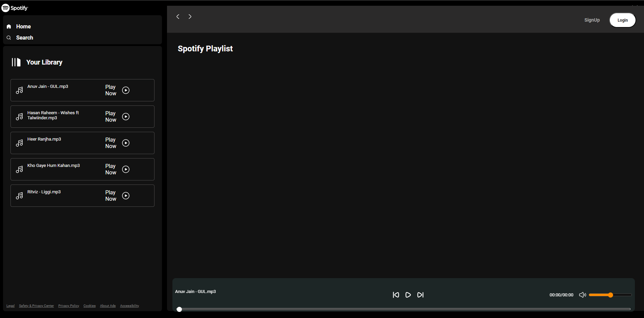Click the song seek bar track

tap(404, 309)
